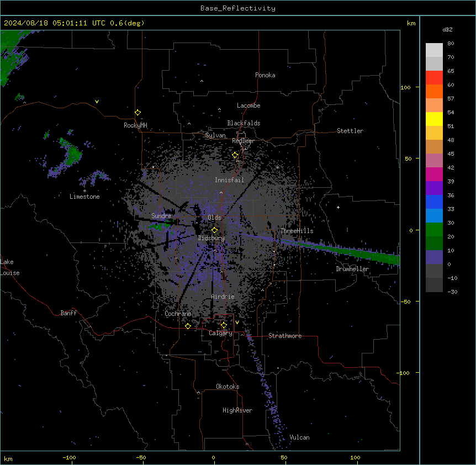Click the RedDeer city label
476x465 pixels.
click(243, 141)
